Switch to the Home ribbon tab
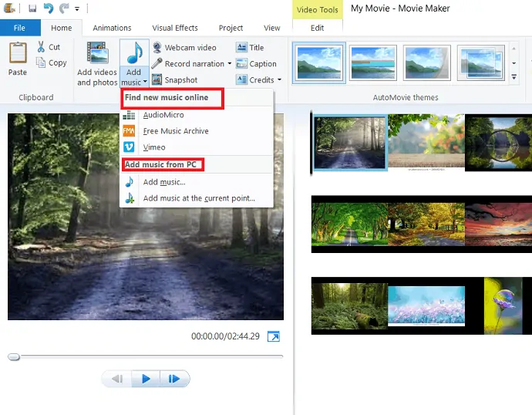This screenshot has width=532, height=415. 62,28
